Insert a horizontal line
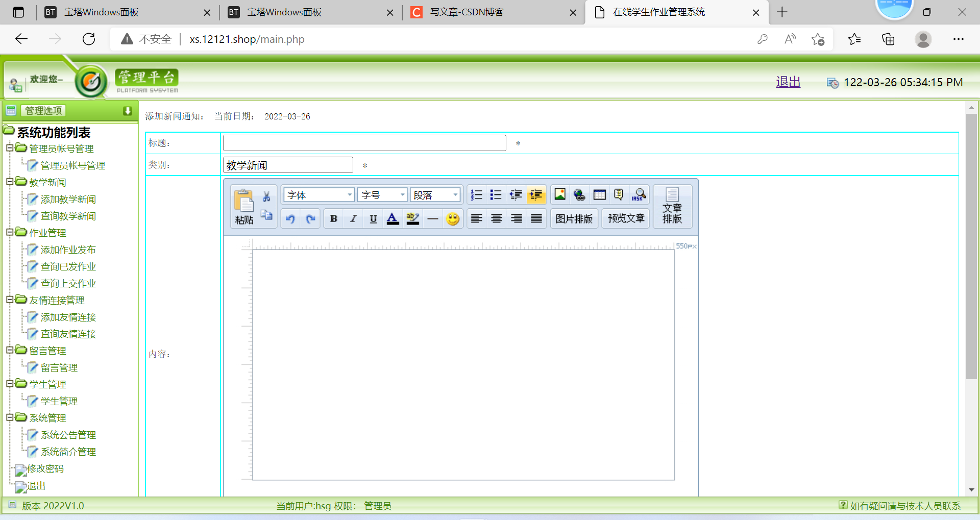Image resolution: width=980 pixels, height=520 pixels. pos(433,219)
